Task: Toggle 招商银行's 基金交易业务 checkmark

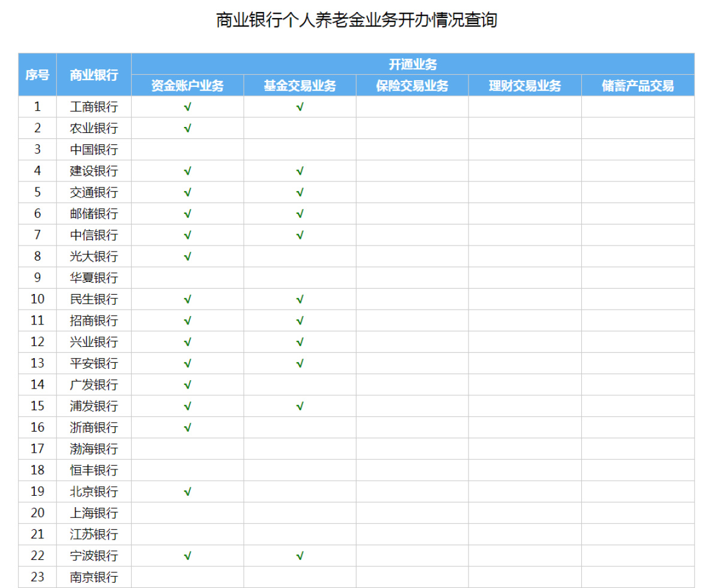Action: [x=300, y=320]
